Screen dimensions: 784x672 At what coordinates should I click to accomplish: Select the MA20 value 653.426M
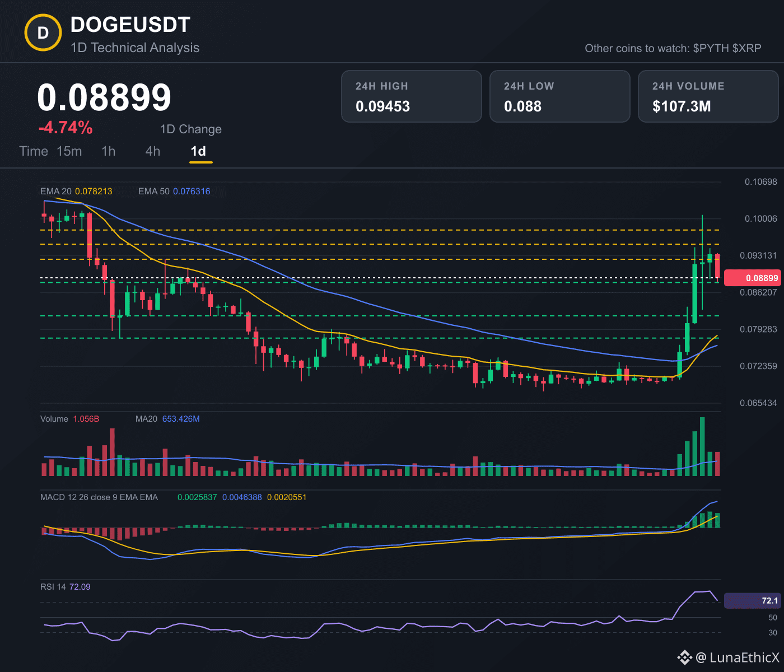[x=181, y=419]
